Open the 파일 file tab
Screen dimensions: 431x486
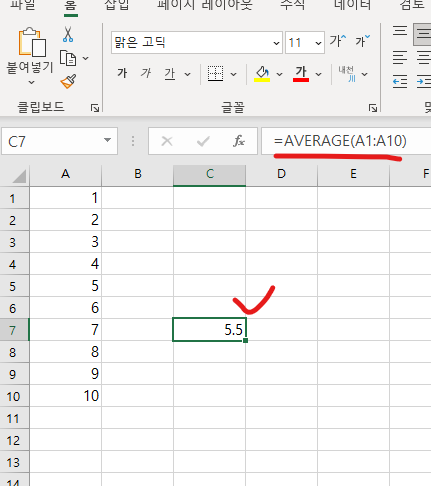tap(23, 5)
